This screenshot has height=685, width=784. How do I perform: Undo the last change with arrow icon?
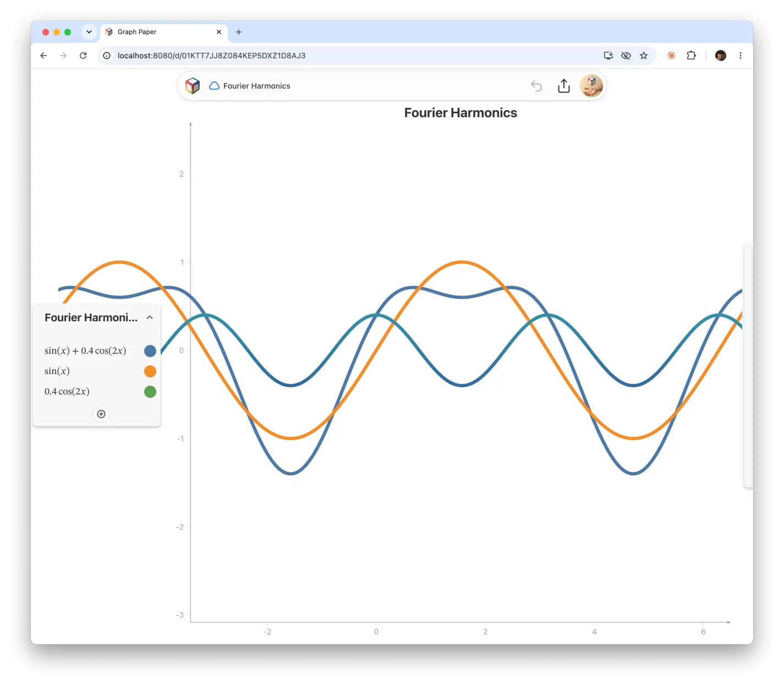pyautogui.click(x=536, y=86)
